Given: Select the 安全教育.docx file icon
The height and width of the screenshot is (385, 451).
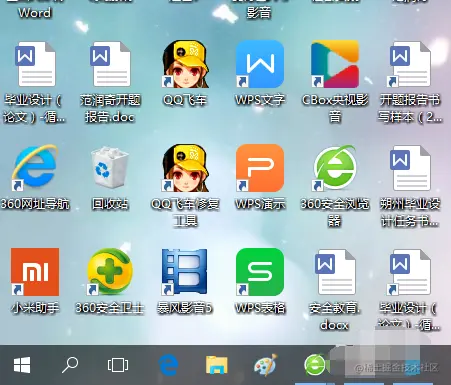Looking at the screenshot, I should tap(335, 272).
